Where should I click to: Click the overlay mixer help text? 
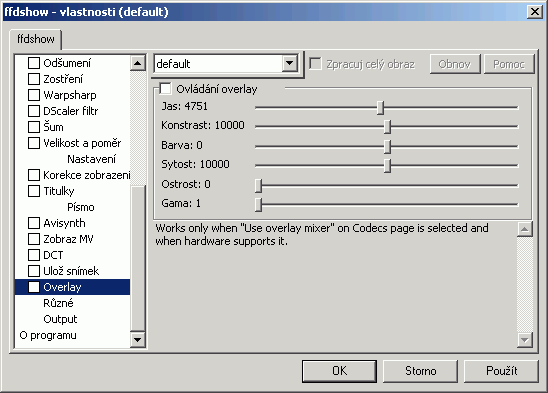(x=322, y=235)
